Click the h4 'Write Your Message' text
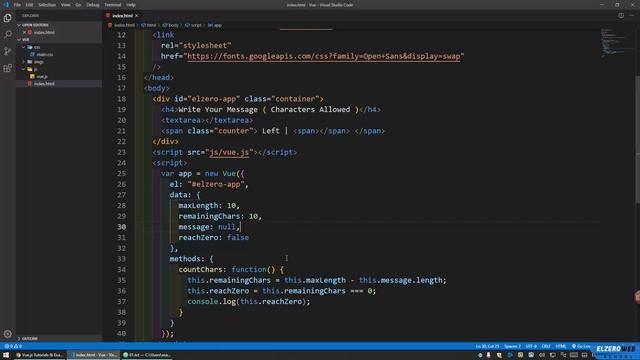This screenshot has height=360, width=640. point(218,110)
